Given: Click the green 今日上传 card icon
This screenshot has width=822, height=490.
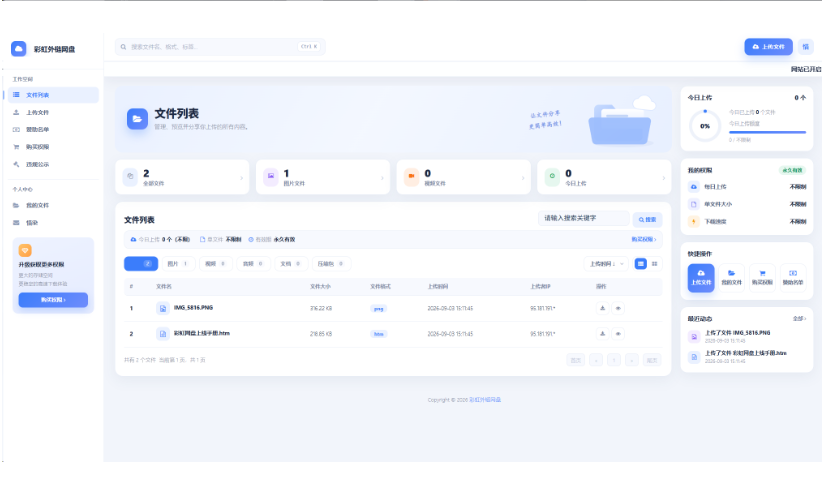Looking at the screenshot, I should click(552, 177).
